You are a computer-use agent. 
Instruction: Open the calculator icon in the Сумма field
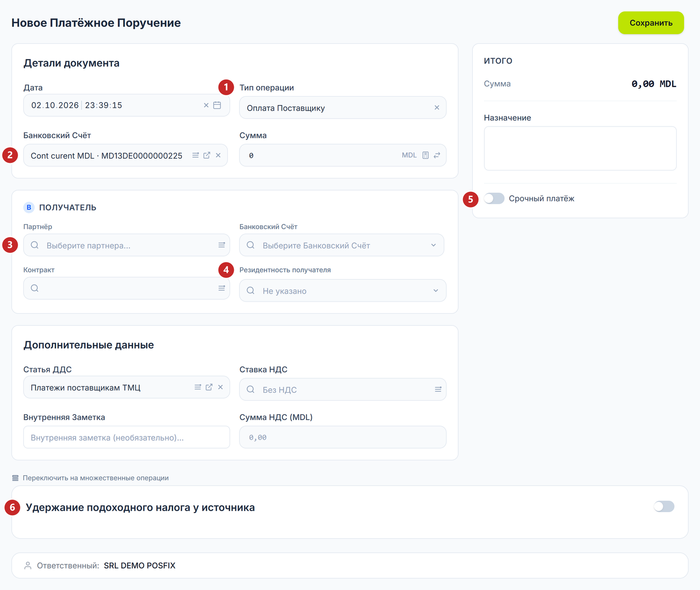click(x=426, y=155)
